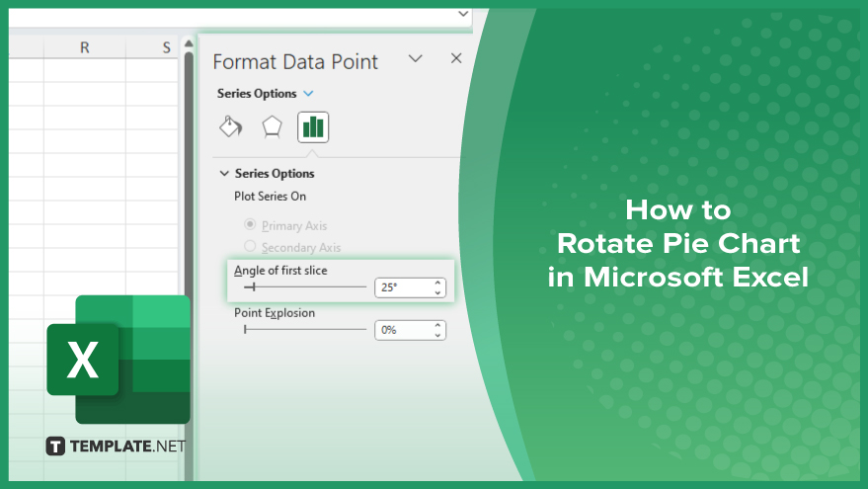Decrease the Point Explosion value
868x489 pixels.
click(x=437, y=335)
